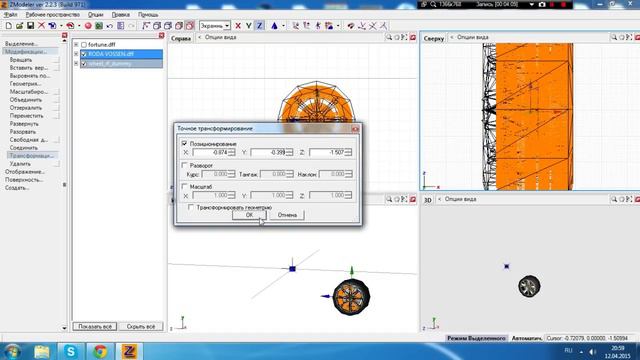The height and width of the screenshot is (360, 640).
Task: Click zoom magnifier in Справа viewport header
Action: (x=389, y=38)
